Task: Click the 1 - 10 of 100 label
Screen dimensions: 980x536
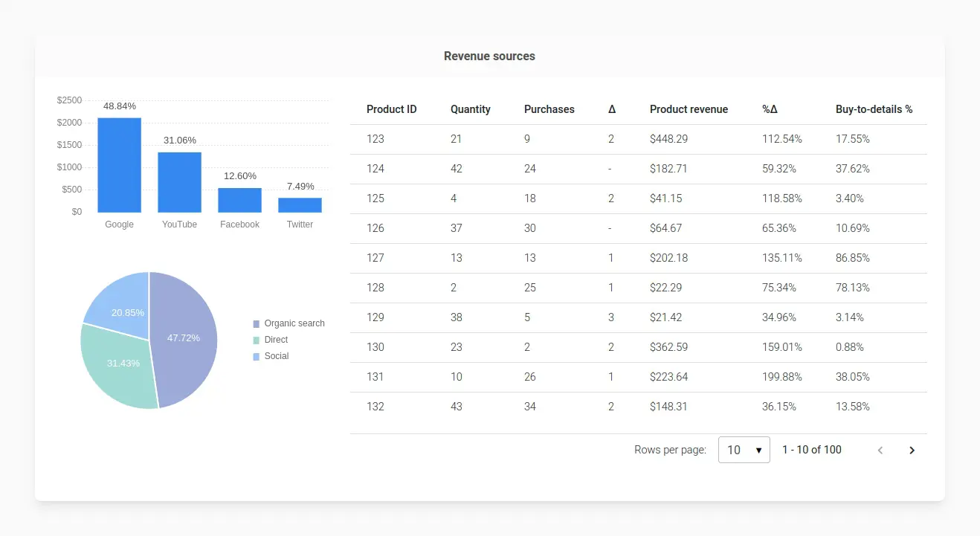Action: 812,450
